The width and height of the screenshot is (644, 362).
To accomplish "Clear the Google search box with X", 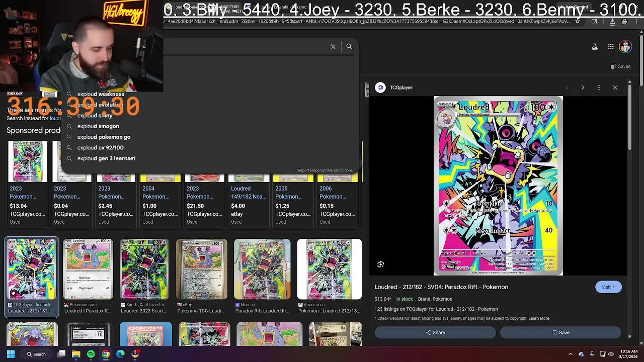I will click(333, 46).
